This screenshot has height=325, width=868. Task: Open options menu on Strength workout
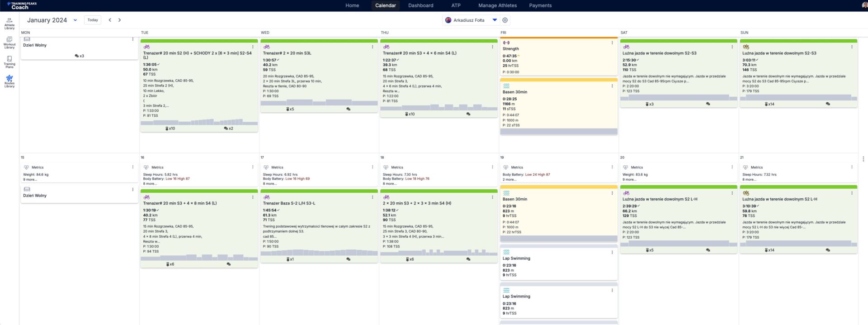pyautogui.click(x=612, y=43)
